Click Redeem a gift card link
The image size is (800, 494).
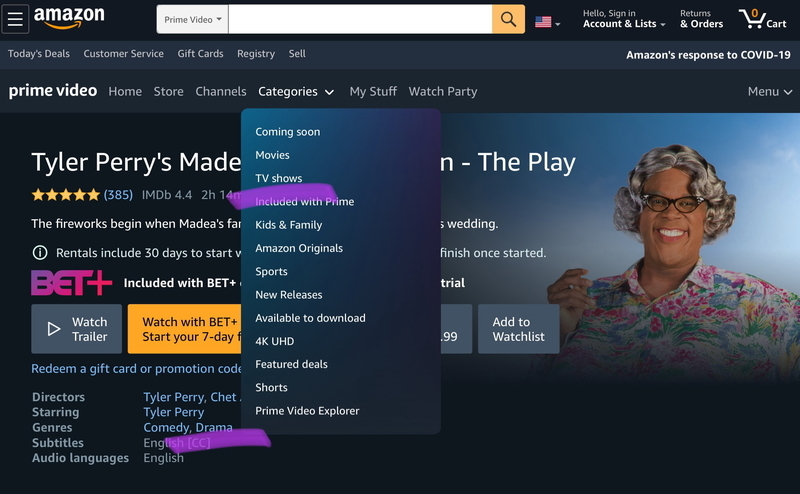pyautogui.click(x=136, y=368)
